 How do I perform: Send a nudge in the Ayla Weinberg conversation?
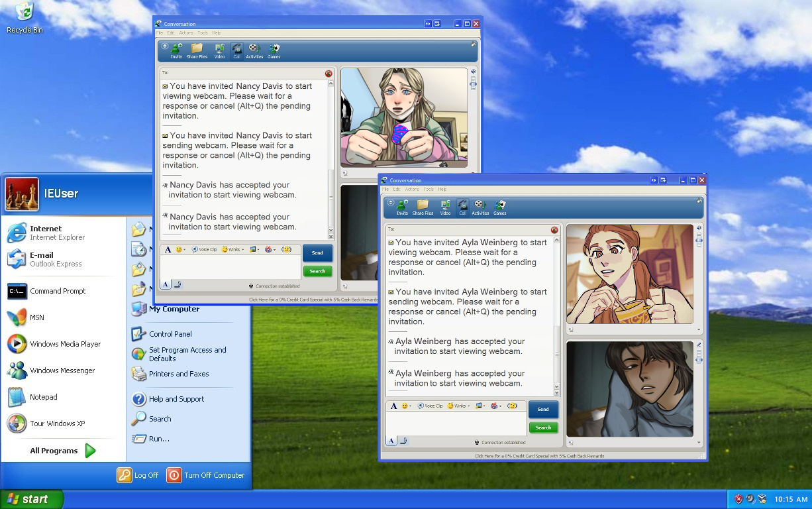point(513,406)
